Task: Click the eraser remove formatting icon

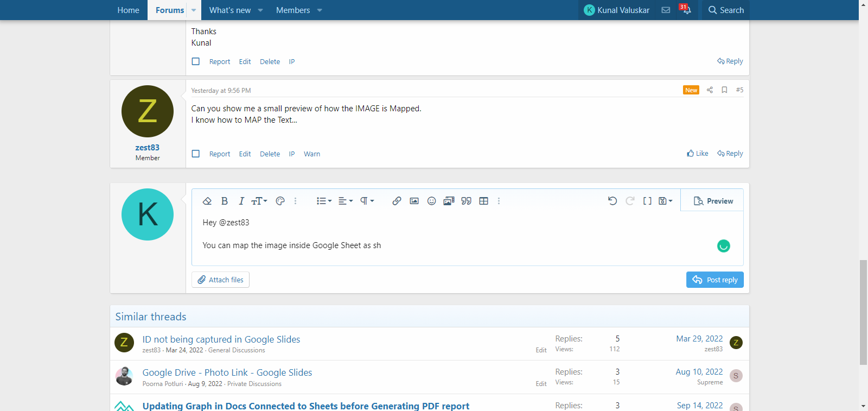Action: click(x=207, y=201)
